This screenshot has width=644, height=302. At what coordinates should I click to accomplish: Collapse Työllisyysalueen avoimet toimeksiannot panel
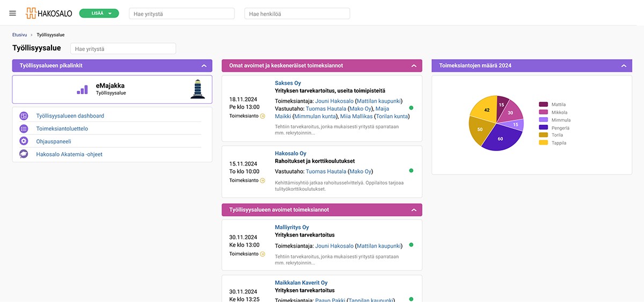413,210
